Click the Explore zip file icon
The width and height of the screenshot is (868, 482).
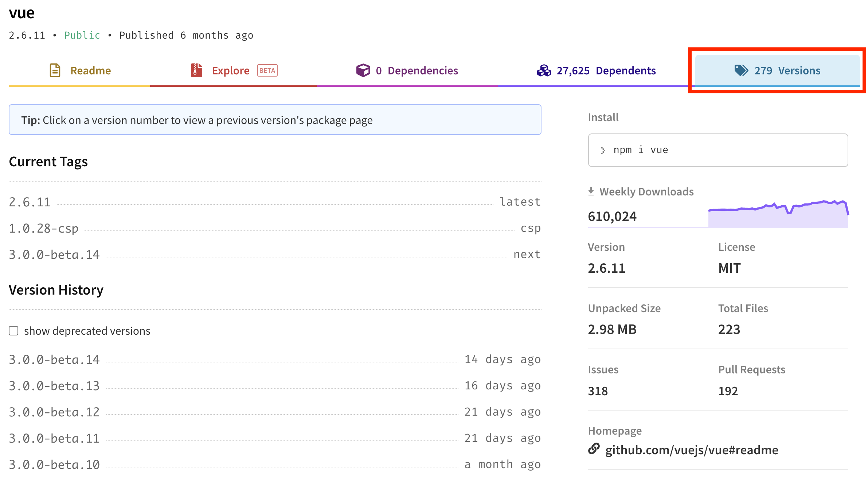pyautogui.click(x=197, y=70)
